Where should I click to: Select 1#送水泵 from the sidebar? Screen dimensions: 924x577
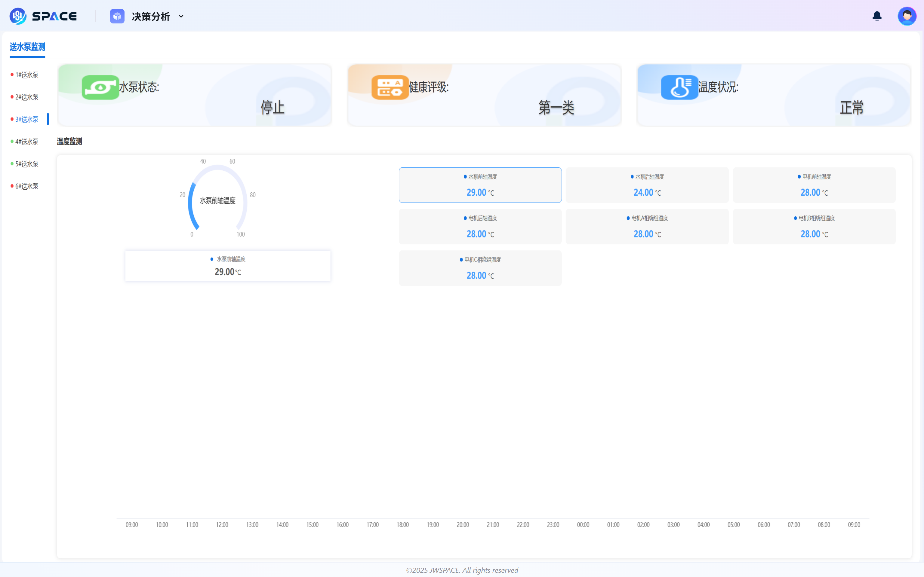(26, 75)
